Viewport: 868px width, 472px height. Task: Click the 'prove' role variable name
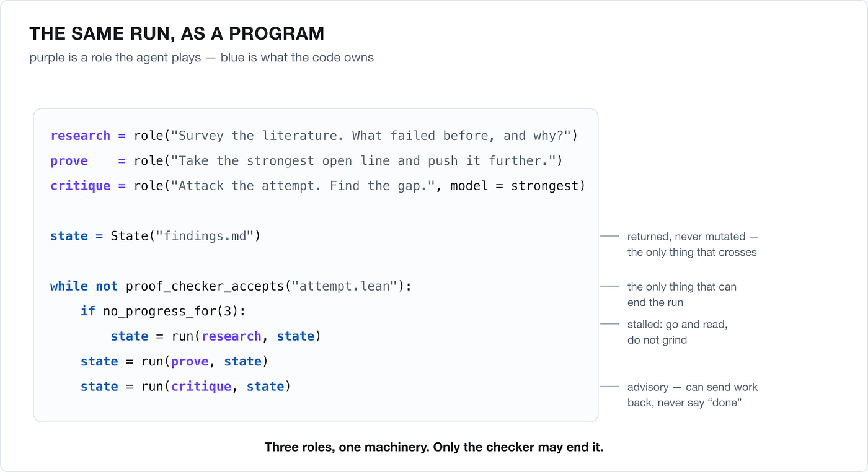click(69, 161)
